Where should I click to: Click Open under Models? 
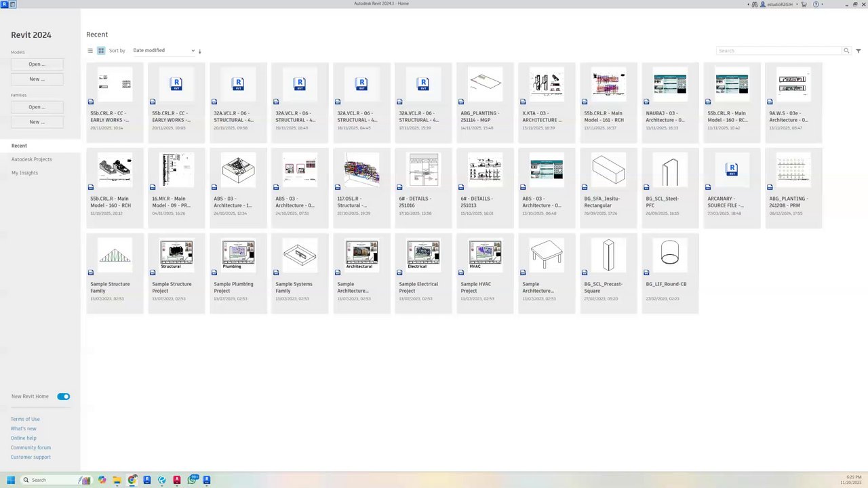coord(37,64)
